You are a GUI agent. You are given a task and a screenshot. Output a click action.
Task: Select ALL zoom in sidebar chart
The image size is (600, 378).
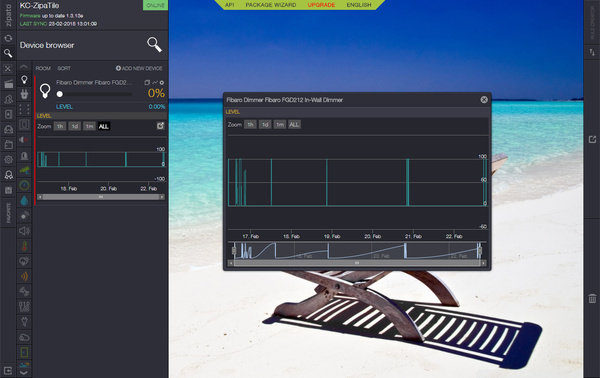104,126
